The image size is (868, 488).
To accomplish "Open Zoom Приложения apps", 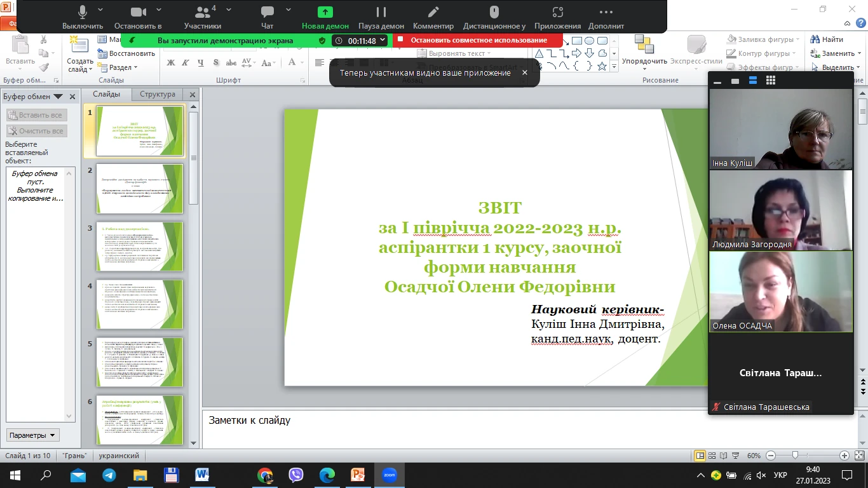I will coord(557,18).
